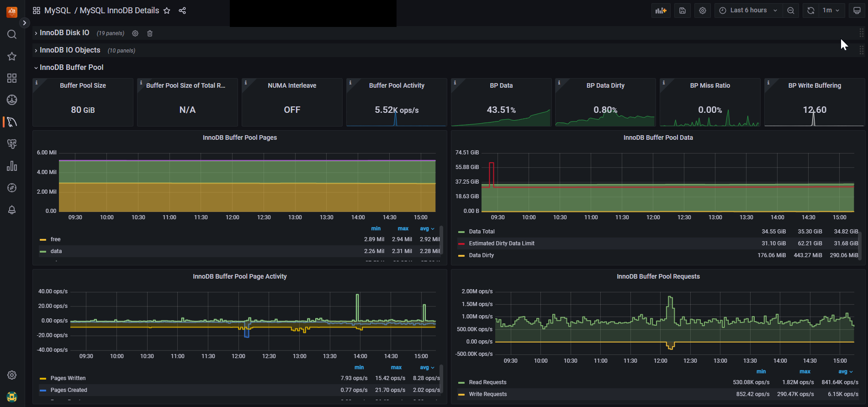This screenshot has height=407, width=868.
Task: Open the MySQL dolphin icon in the sidebar
Action: [12, 122]
